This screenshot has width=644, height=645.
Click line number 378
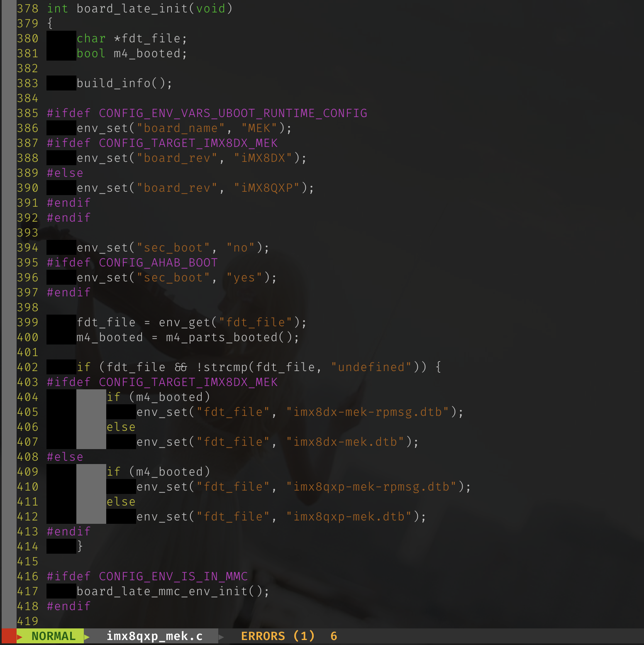28,8
